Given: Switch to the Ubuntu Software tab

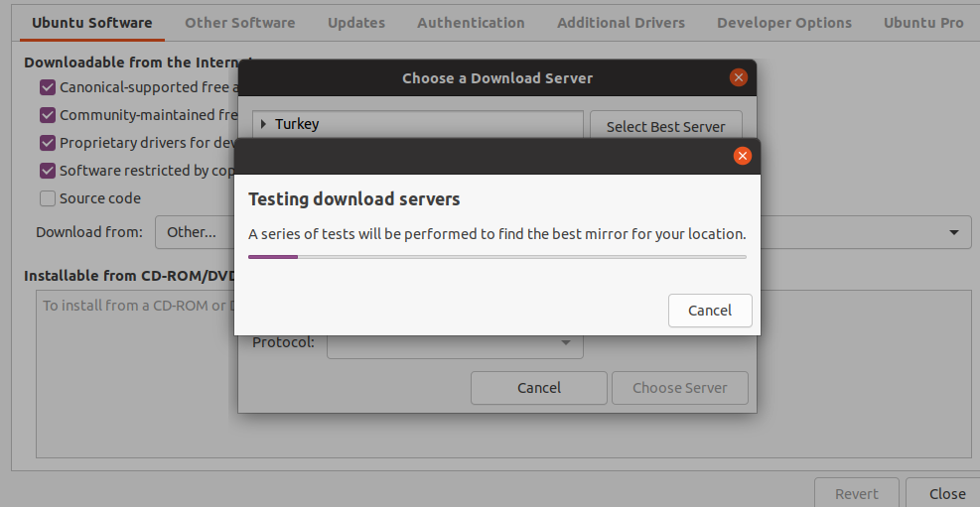Looking at the screenshot, I should pyautogui.click(x=92, y=23).
